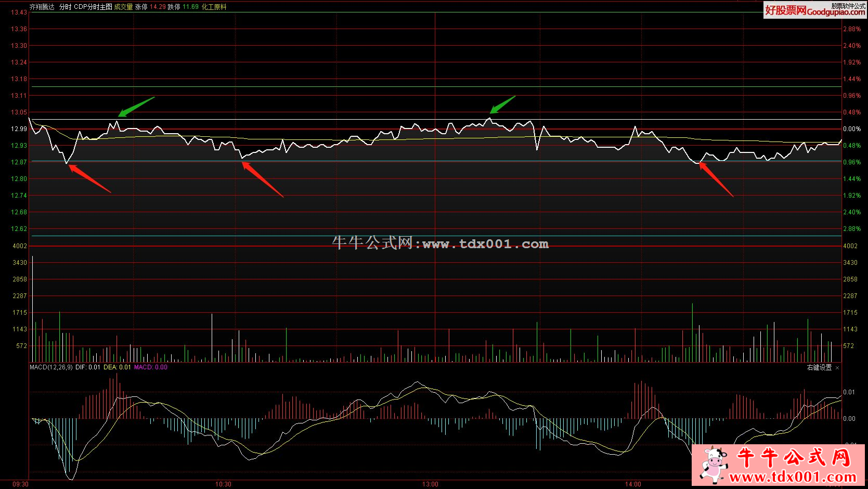Viewport: 868px width, 489px height.
Task: Click the 1715 volume label on right axis
Action: 850,313
